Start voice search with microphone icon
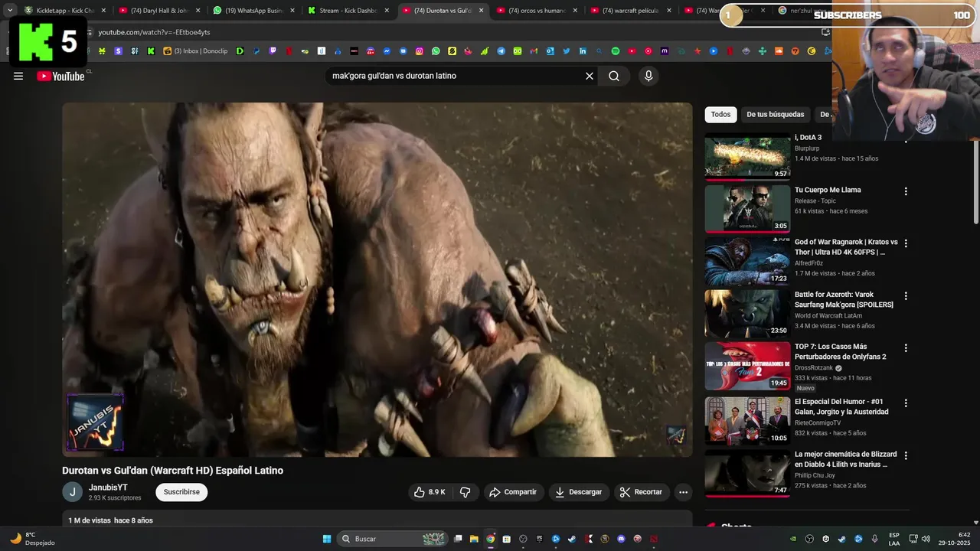Image resolution: width=980 pixels, height=551 pixels. click(648, 76)
